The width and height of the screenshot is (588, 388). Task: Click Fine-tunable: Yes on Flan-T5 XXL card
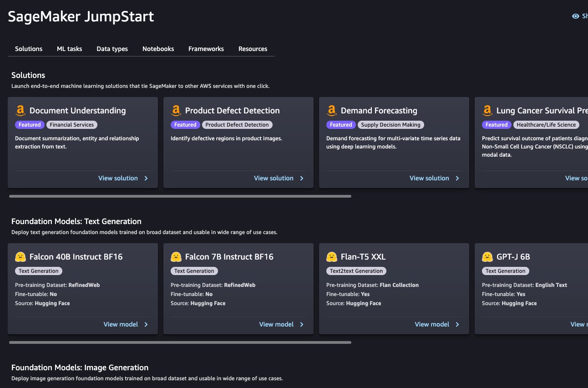pyautogui.click(x=348, y=294)
